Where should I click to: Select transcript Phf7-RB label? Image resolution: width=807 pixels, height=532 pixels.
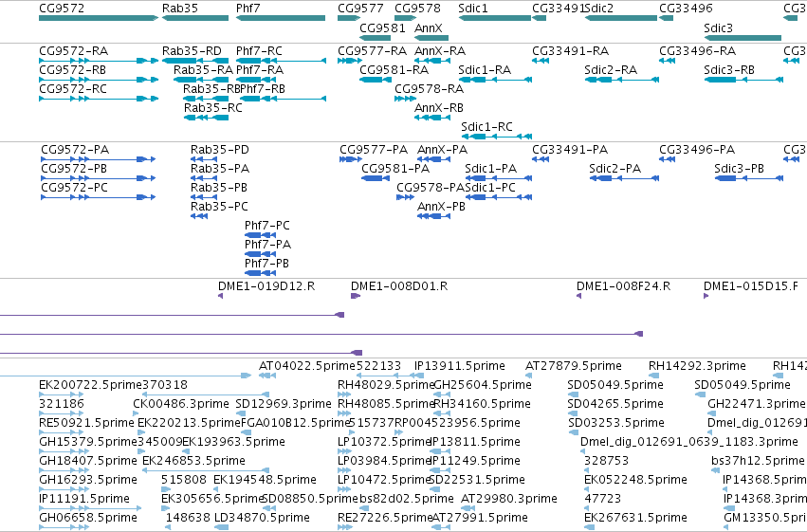click(263, 89)
